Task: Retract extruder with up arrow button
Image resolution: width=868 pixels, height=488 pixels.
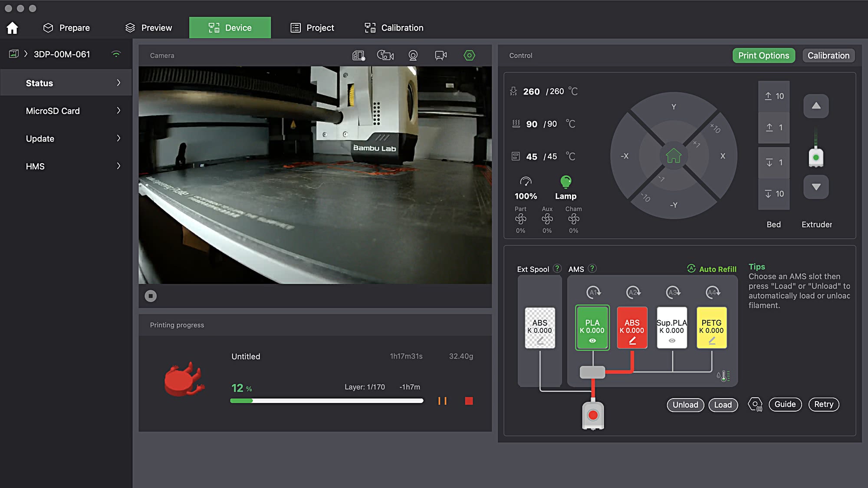Action: tap(816, 106)
